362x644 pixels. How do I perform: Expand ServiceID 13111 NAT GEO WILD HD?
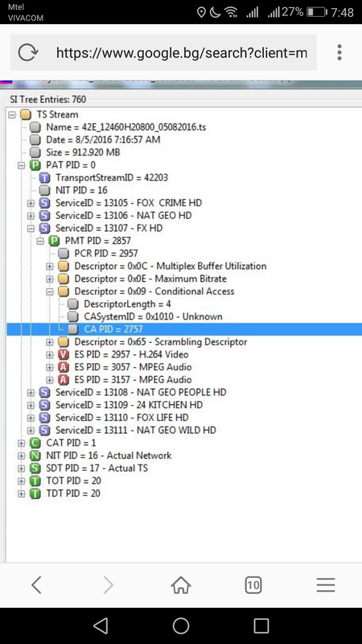[x=31, y=431]
